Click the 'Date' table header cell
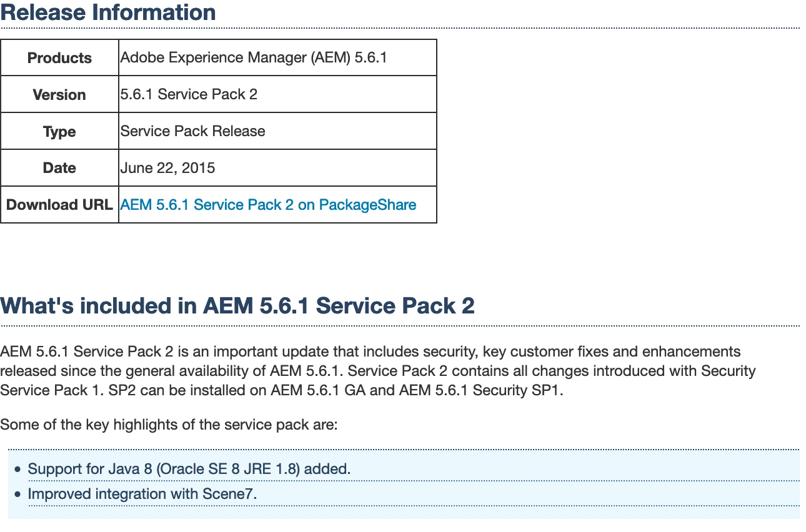This screenshot has width=806, height=532. click(x=60, y=168)
